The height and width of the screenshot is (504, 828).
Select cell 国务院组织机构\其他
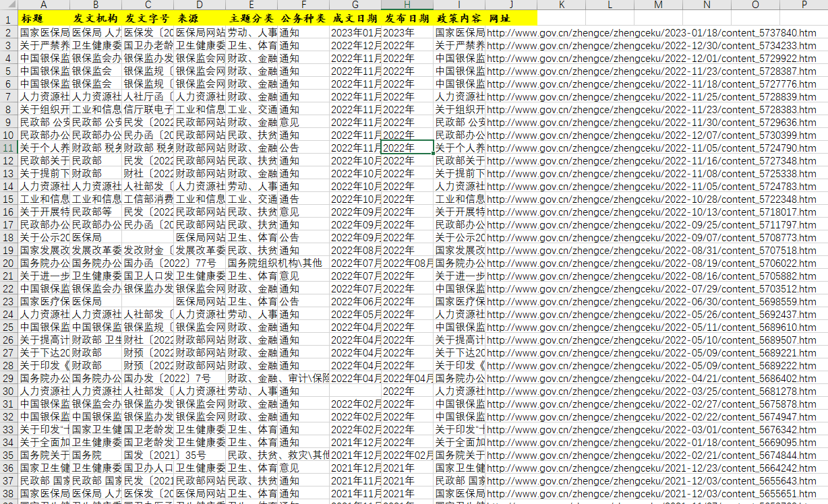click(252, 263)
